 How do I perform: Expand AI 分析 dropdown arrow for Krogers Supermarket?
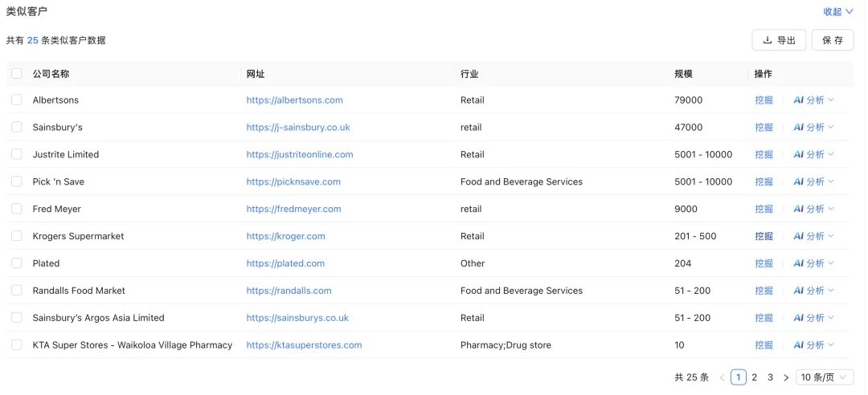point(831,236)
